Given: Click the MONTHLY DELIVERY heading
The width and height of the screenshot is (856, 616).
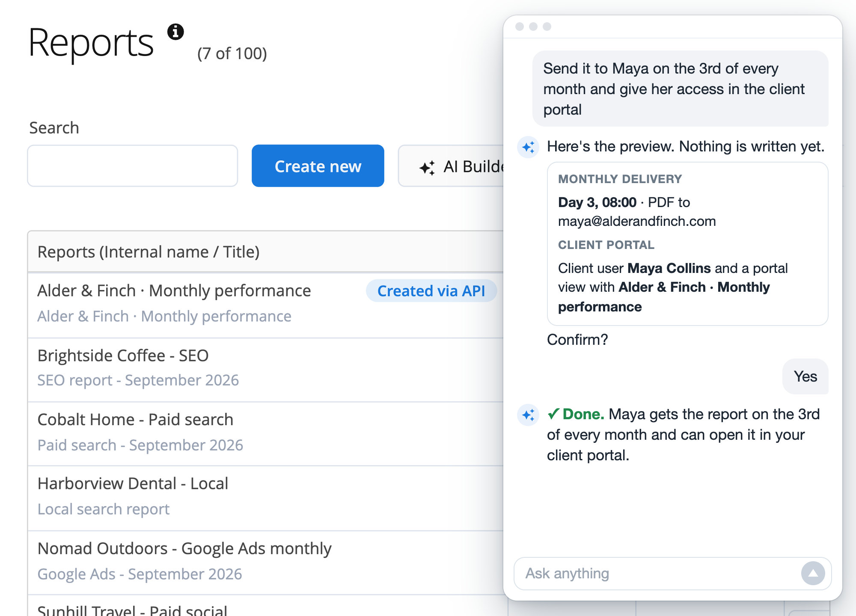Looking at the screenshot, I should (620, 179).
